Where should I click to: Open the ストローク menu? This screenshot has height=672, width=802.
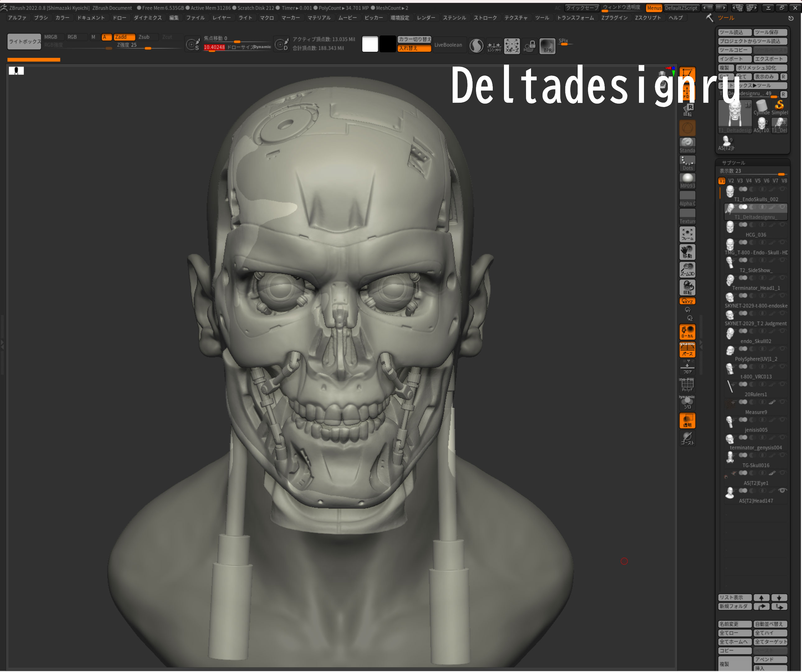pos(485,18)
